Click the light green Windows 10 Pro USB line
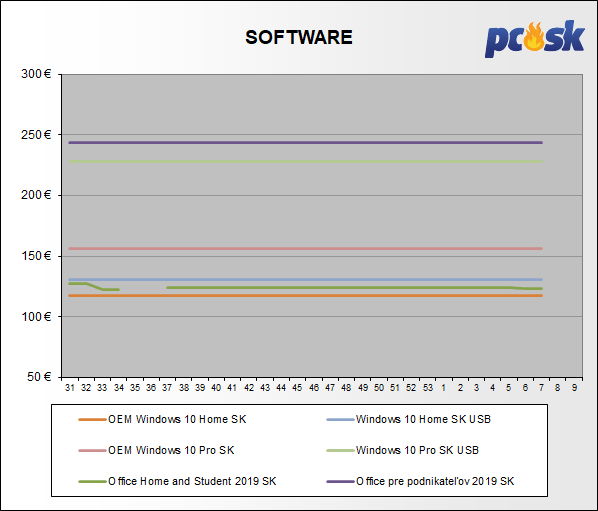The height and width of the screenshot is (511, 598). [x=305, y=162]
